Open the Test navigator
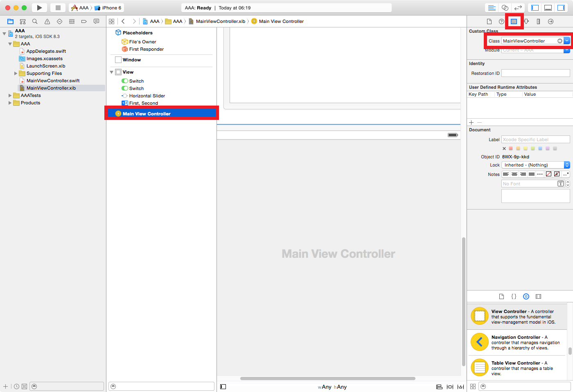This screenshot has height=392, width=573. [x=59, y=21]
